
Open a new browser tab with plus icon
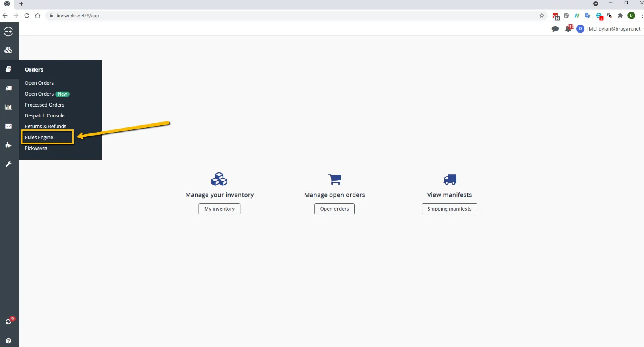point(21,4)
